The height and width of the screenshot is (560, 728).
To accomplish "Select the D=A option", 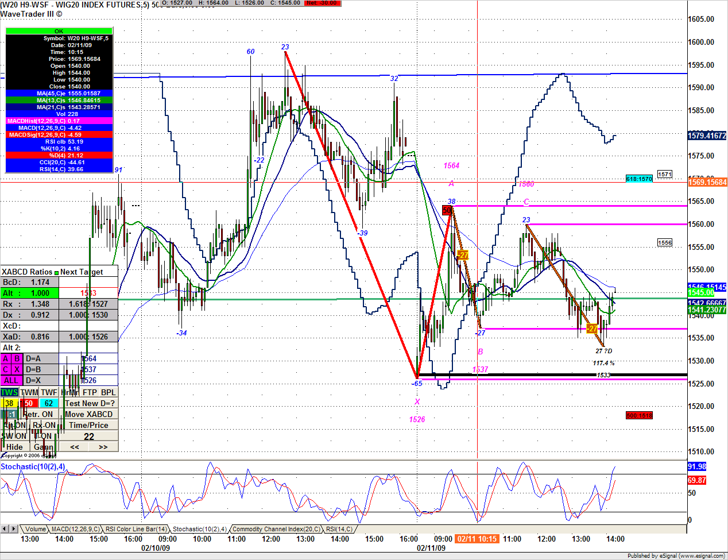I will click(x=41, y=358).
